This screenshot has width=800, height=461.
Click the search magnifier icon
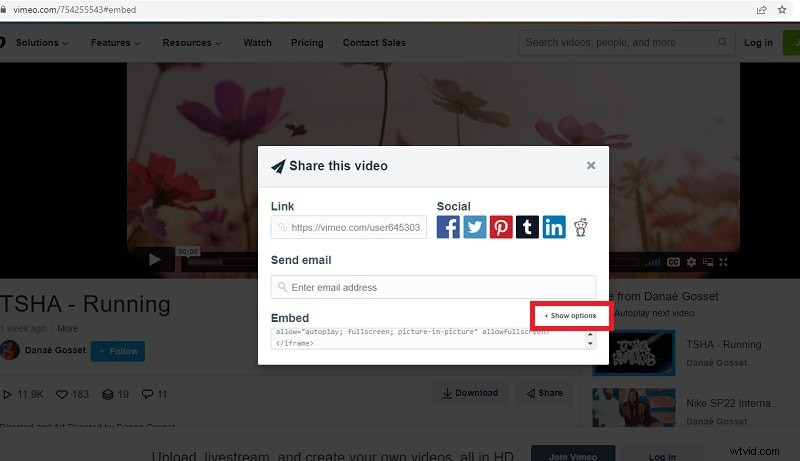click(722, 42)
